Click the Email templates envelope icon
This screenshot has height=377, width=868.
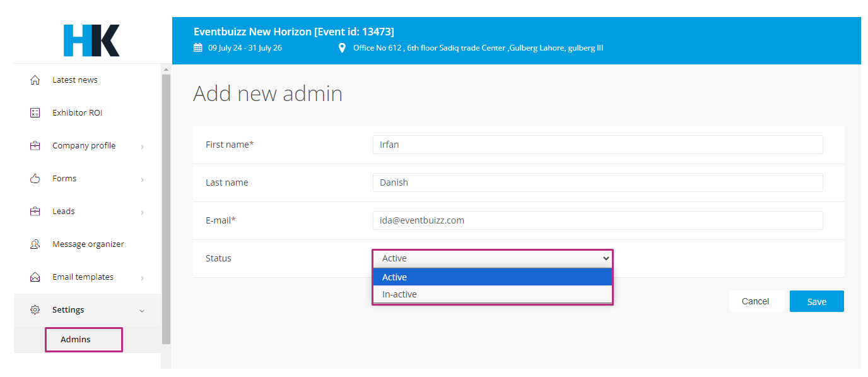tap(35, 277)
